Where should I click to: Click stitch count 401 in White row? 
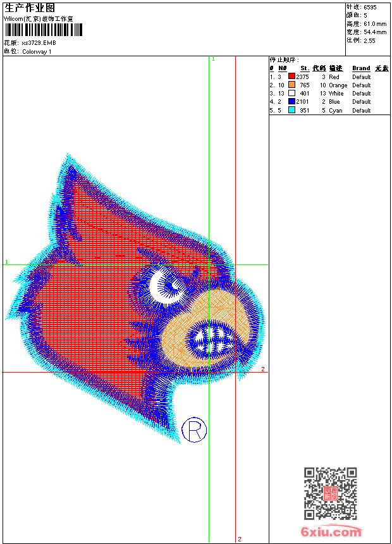pyautogui.click(x=305, y=94)
